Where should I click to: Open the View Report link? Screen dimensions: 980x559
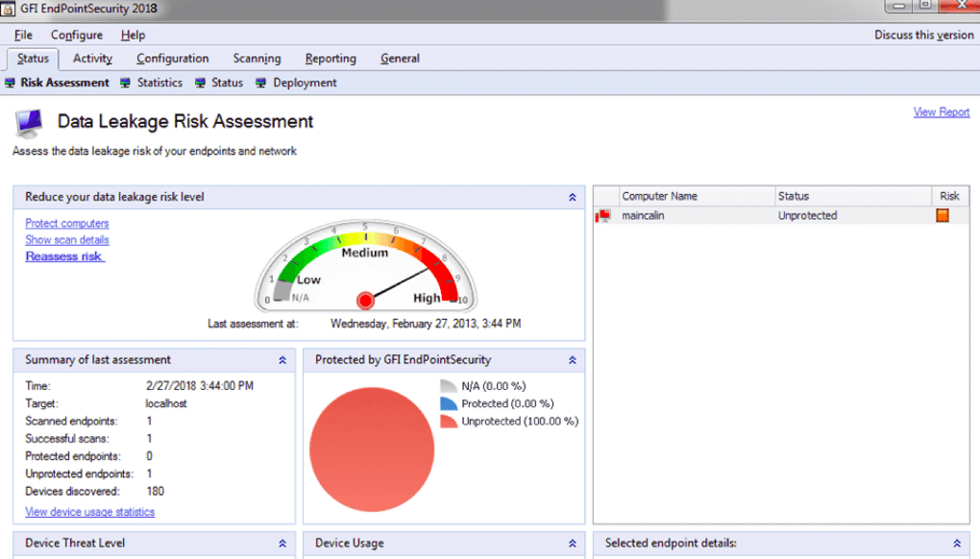(x=942, y=112)
